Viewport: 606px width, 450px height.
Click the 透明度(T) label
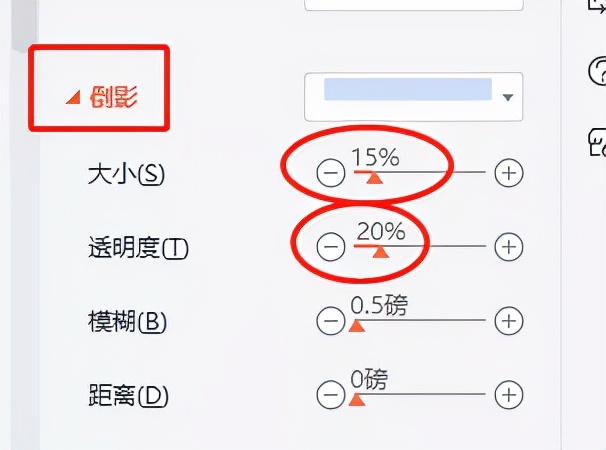[138, 248]
